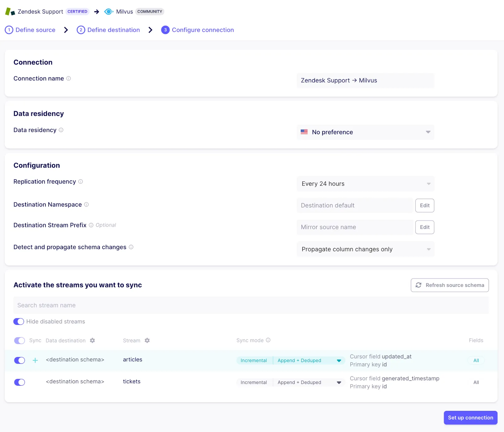The image size is (504, 432).
Task: Expand sync mode dropdown for articles
Action: click(x=339, y=361)
